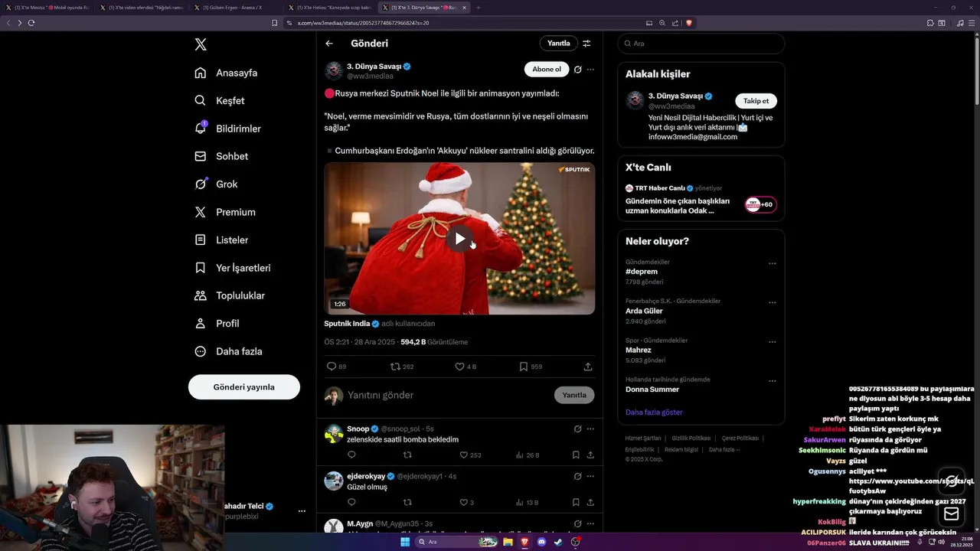Share the main post

coord(588,367)
